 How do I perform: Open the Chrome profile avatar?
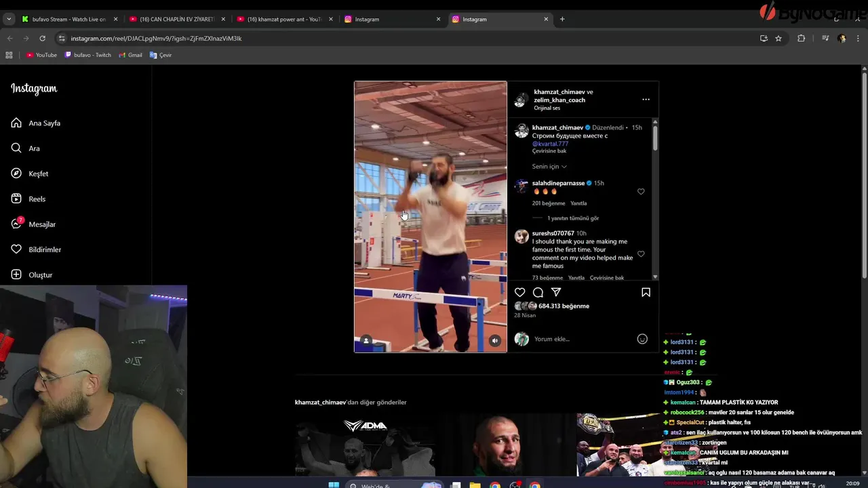842,39
